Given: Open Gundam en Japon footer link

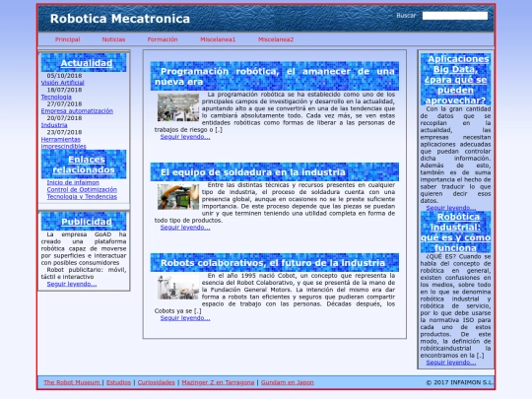Looking at the screenshot, I should pyautogui.click(x=287, y=382).
